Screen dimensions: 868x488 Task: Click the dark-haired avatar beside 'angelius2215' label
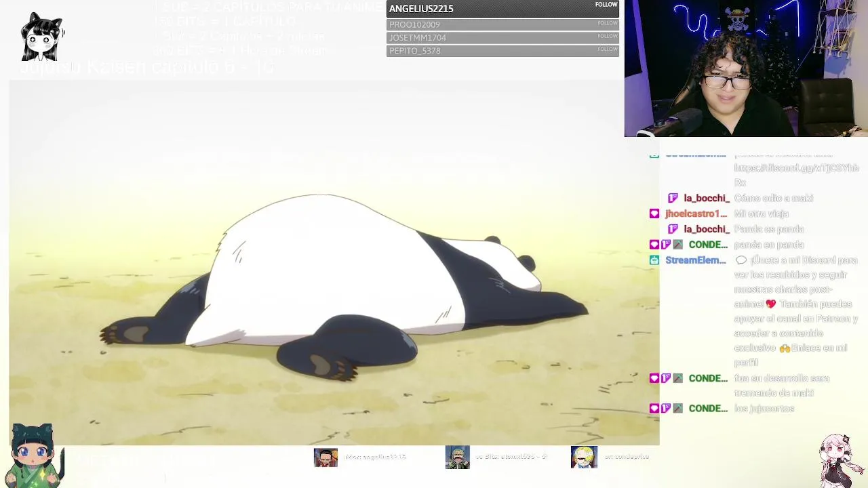tap(325, 457)
